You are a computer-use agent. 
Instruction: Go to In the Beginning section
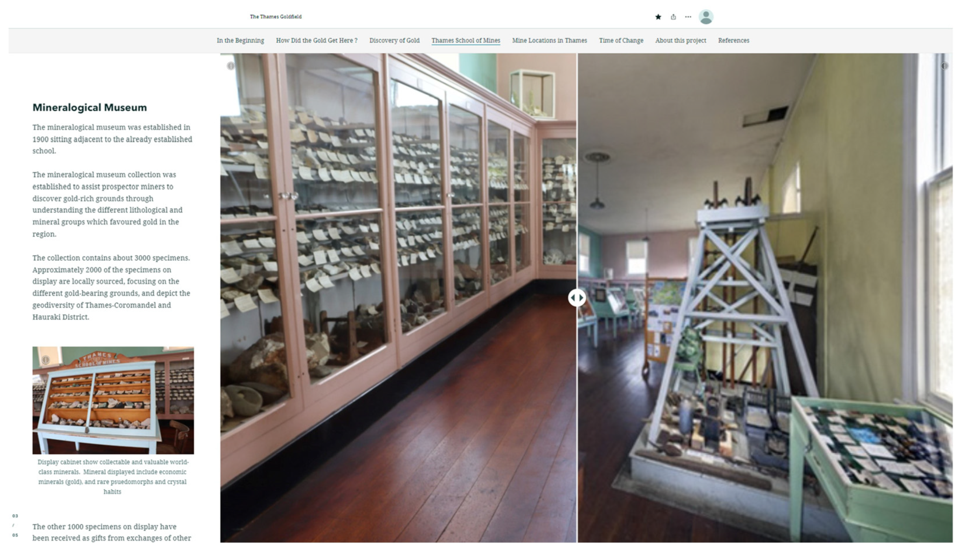pos(240,40)
